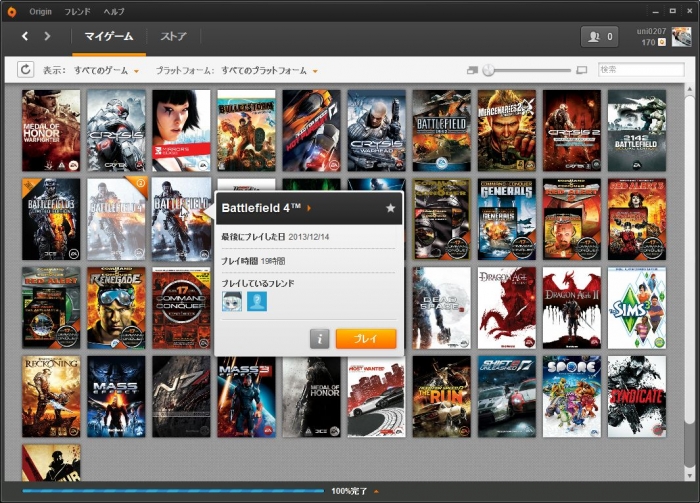This screenshot has height=503, width=700.
Task: Select the Kingdoms of Amalur Reckoning cover
Action: click(x=51, y=396)
